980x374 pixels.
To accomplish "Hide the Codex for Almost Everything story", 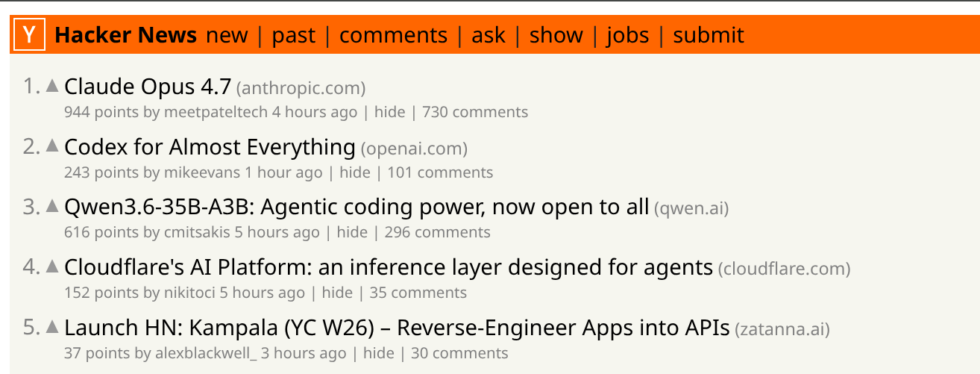I will tap(354, 172).
